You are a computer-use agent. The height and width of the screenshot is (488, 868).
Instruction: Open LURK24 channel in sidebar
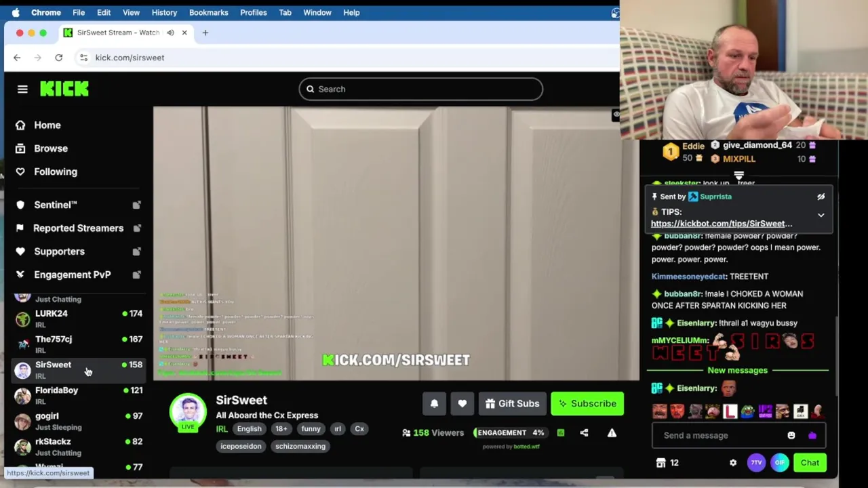(78, 319)
